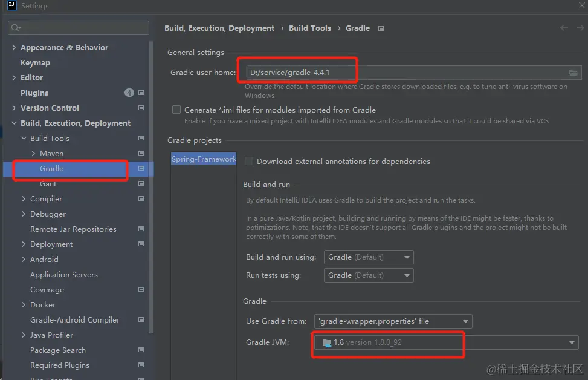Click the project icon beside Gradle-Android Compiler

141,319
